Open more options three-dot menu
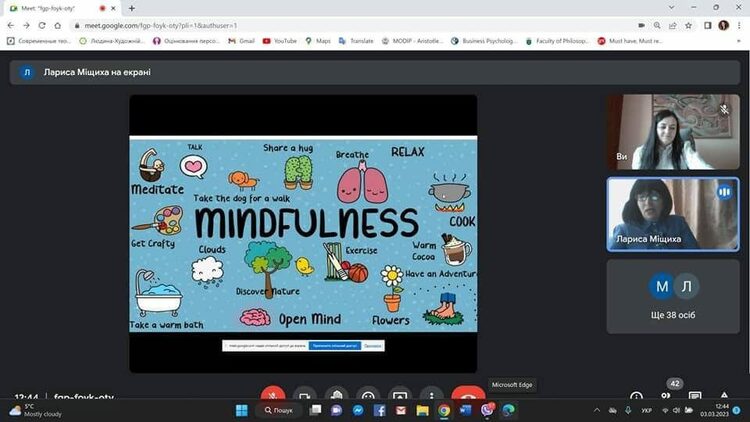Viewport: 750px width, 422px height. [x=431, y=396]
